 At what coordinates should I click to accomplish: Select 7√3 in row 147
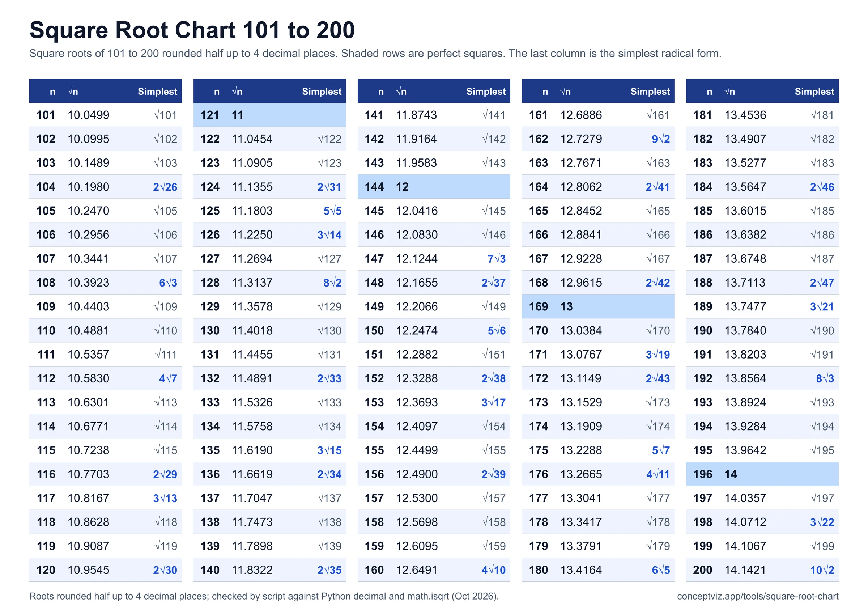[x=497, y=259]
